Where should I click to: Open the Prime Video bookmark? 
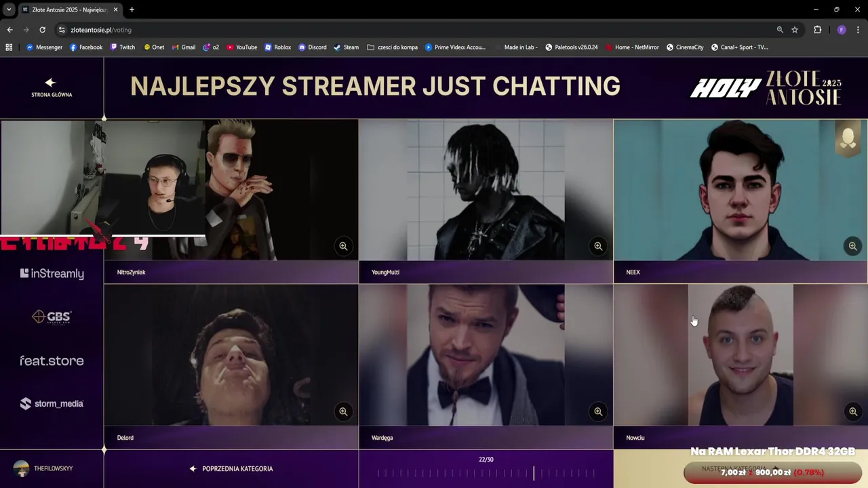click(x=455, y=47)
